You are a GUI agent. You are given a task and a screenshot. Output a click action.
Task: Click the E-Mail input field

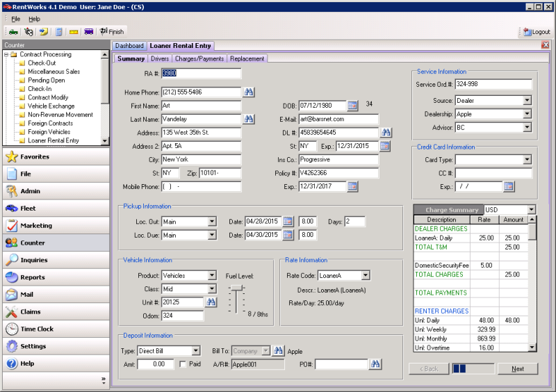pos(338,119)
